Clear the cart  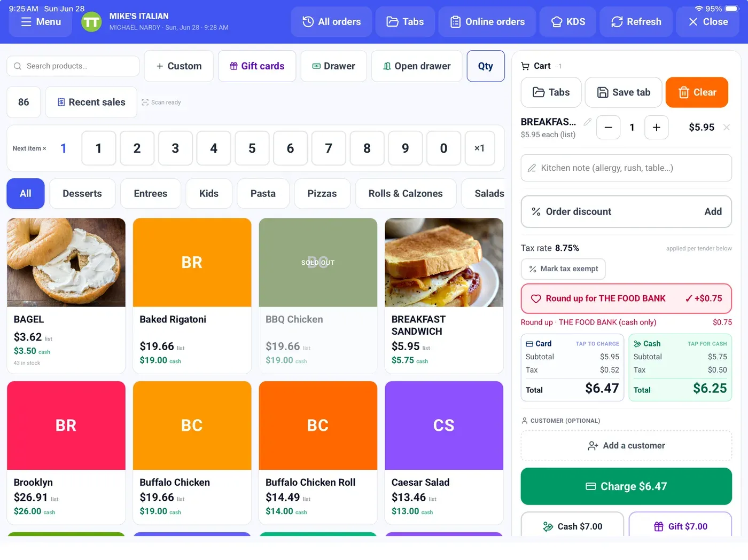click(x=697, y=92)
